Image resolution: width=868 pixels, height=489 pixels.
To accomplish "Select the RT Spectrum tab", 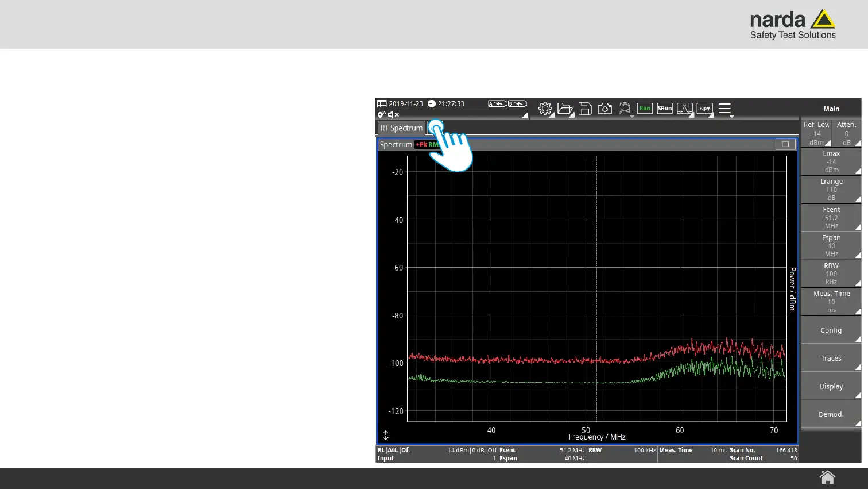I will 401,128.
